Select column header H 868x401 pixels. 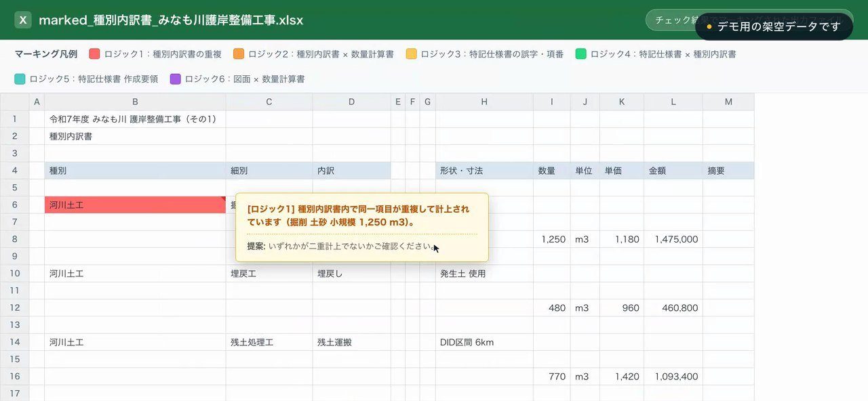click(484, 102)
